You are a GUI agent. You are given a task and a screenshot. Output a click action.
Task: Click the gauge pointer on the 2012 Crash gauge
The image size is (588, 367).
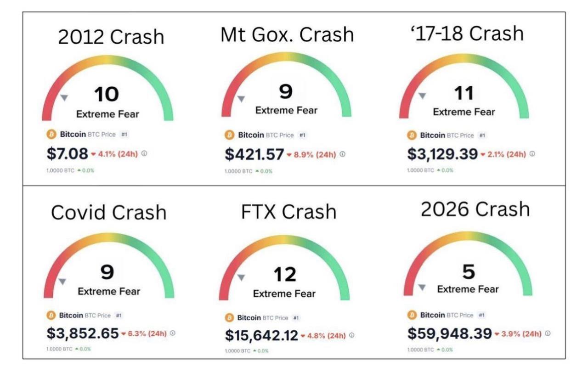pos(64,97)
